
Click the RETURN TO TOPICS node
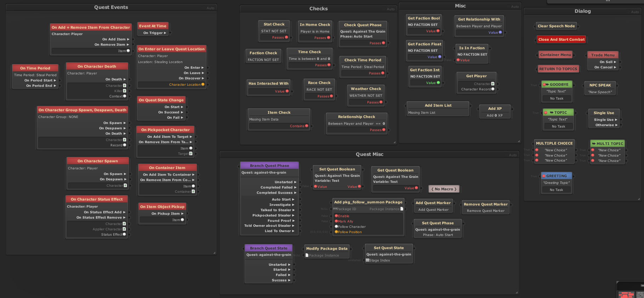click(558, 69)
